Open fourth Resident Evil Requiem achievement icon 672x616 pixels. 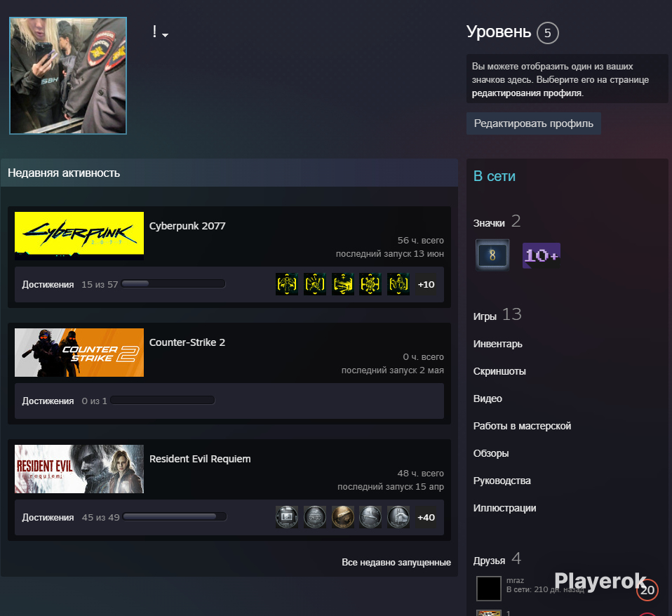370,517
